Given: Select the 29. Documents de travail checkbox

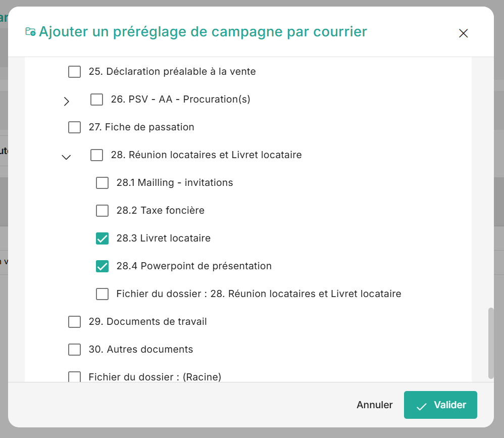Looking at the screenshot, I should (x=74, y=322).
